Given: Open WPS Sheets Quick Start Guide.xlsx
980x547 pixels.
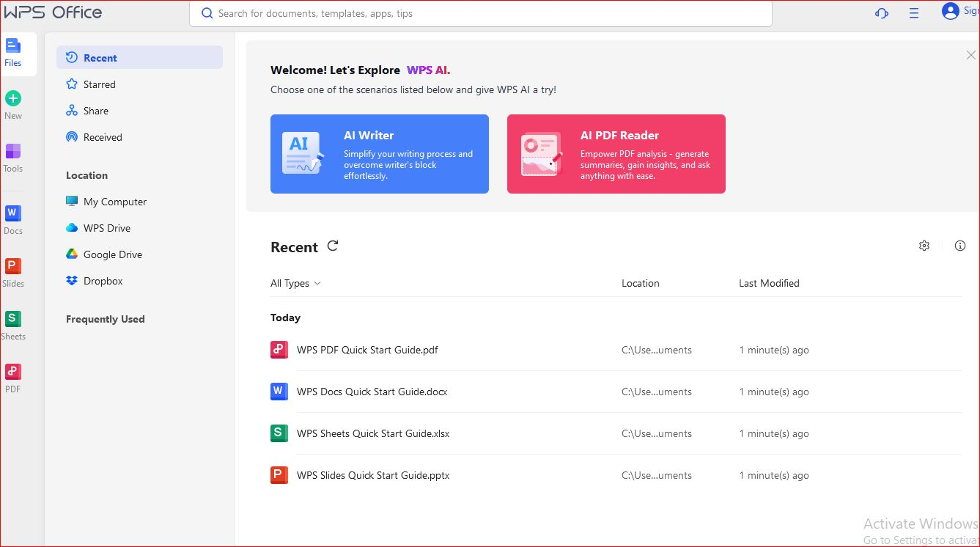Looking at the screenshot, I should click(x=372, y=433).
